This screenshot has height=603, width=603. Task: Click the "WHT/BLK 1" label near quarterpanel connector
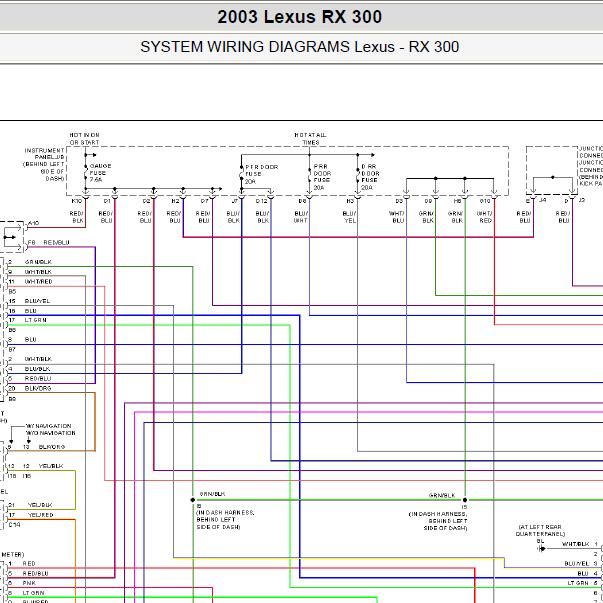[x=580, y=544]
